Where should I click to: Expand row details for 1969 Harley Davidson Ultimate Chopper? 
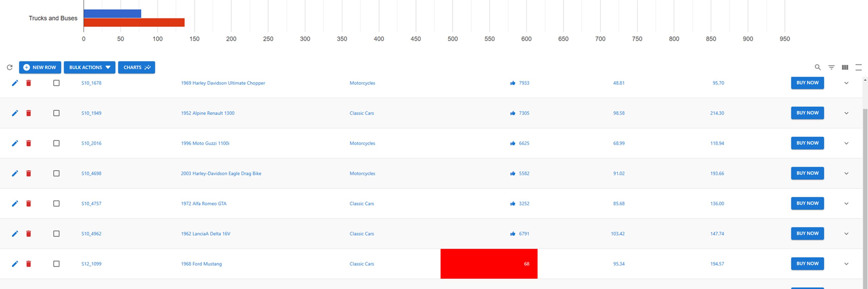[x=846, y=83]
